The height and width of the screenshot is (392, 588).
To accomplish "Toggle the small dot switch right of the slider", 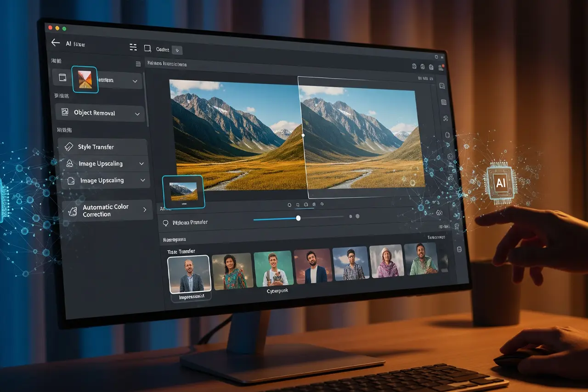I will pyautogui.click(x=351, y=215).
